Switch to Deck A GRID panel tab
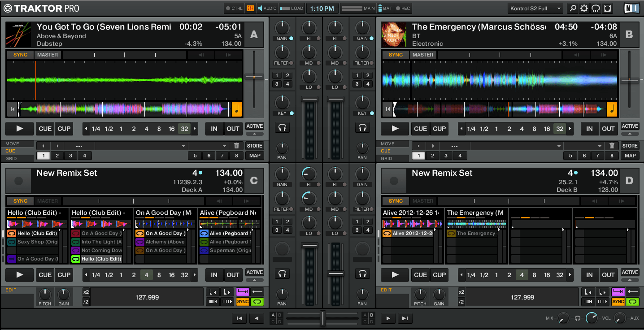The height and width of the screenshot is (330, 644). click(x=17, y=158)
